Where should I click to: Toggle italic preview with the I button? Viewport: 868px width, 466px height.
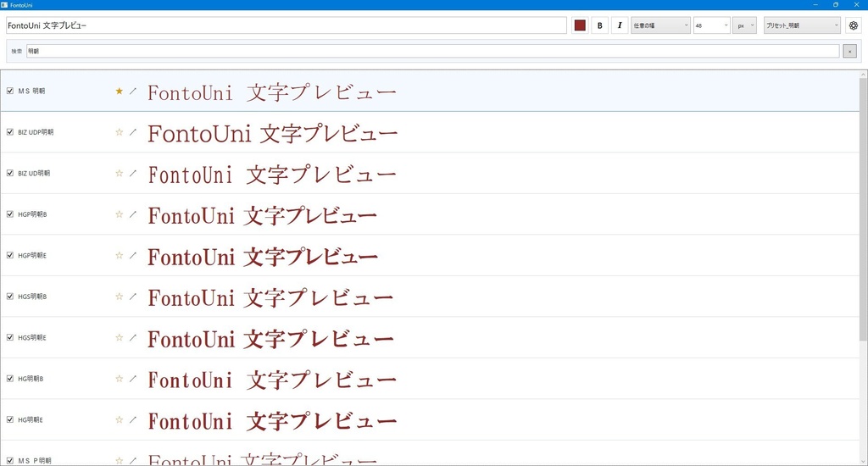coord(620,25)
